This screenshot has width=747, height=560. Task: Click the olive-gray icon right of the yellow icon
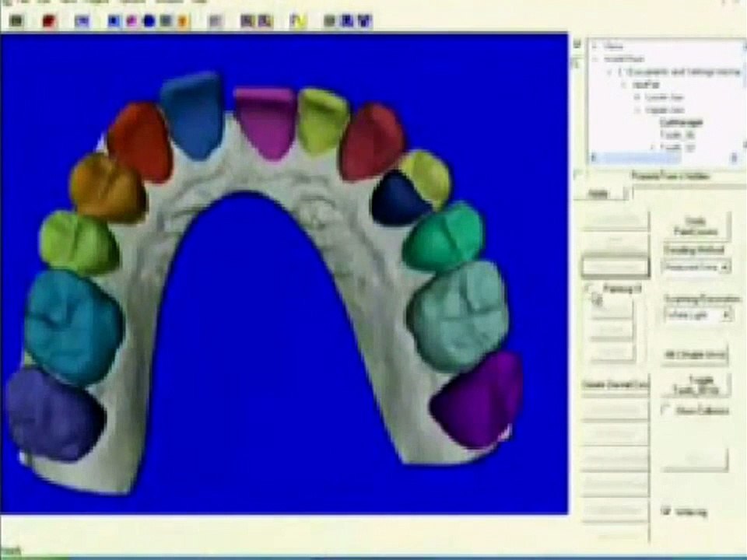click(330, 21)
